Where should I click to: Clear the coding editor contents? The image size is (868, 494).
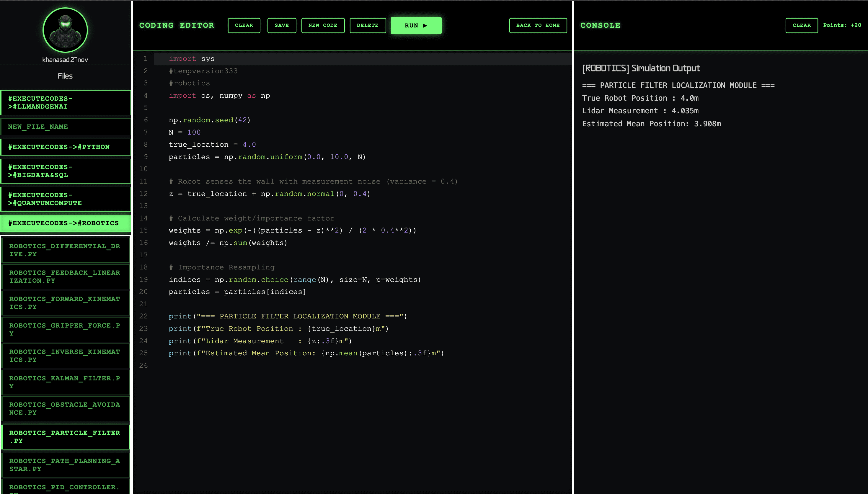tap(244, 25)
